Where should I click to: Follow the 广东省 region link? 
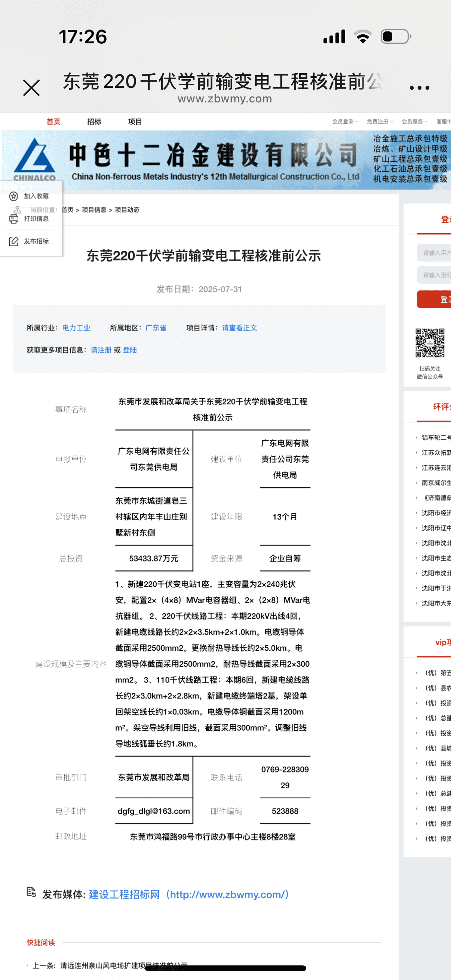156,328
